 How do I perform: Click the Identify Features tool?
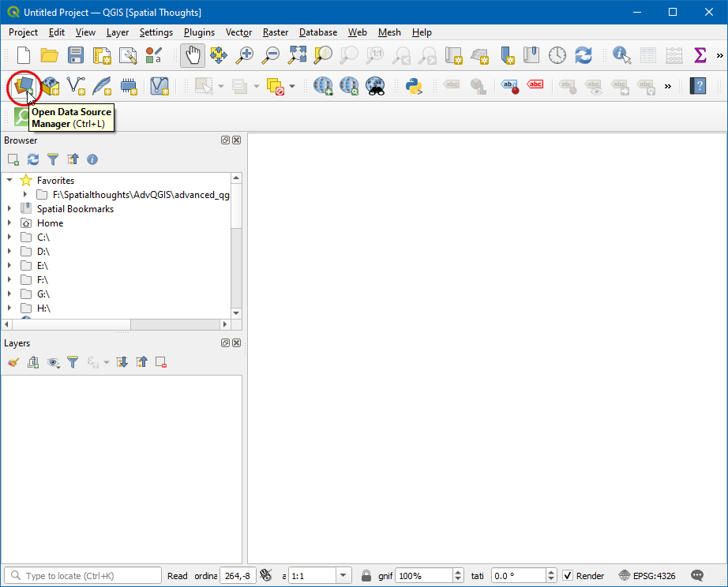tap(622, 55)
